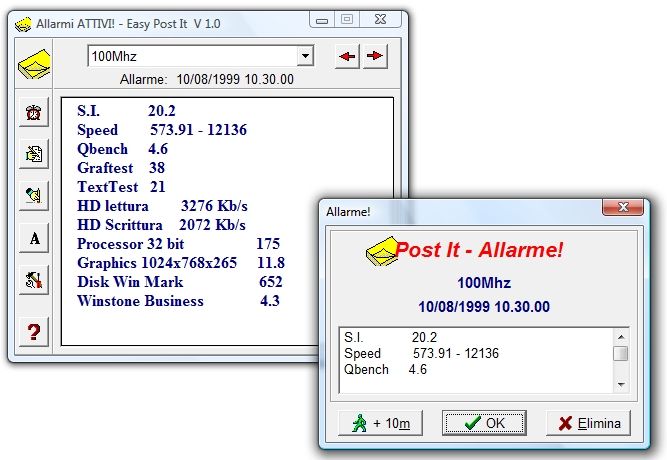The height and width of the screenshot is (460, 667).
Task: Click the large yellow Post-it icon in main window
Action: click(34, 64)
